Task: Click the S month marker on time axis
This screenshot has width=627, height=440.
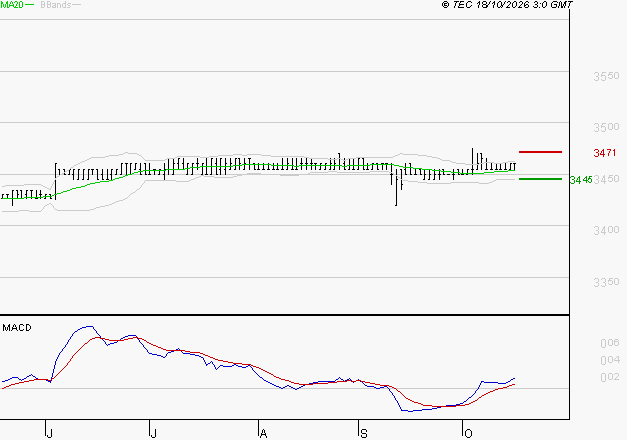Action: 363,434
